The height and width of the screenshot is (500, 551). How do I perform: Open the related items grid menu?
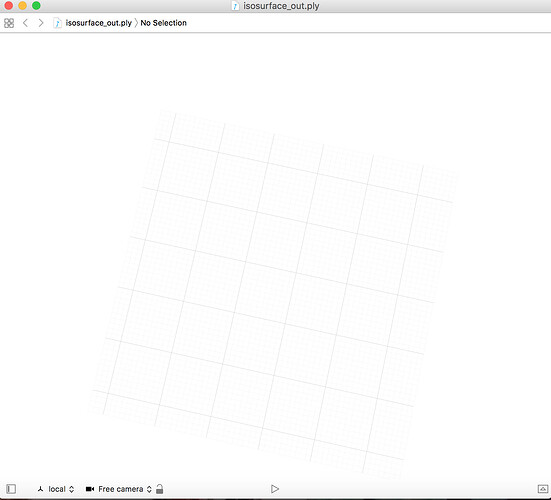coord(9,23)
